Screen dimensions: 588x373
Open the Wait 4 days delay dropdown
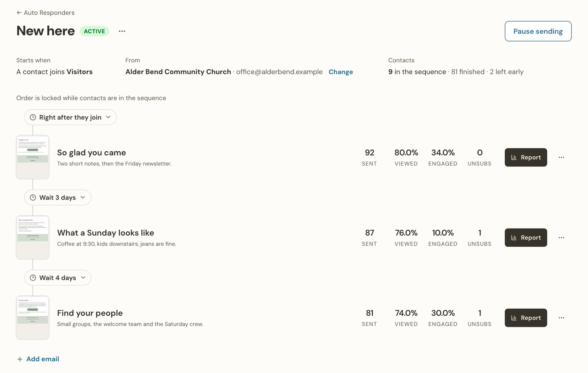point(58,278)
